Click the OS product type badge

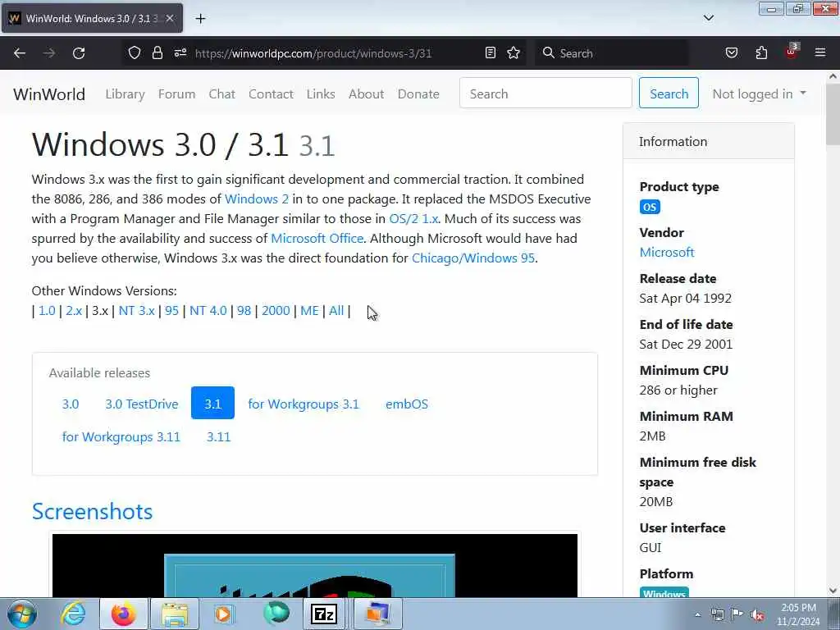coord(650,208)
